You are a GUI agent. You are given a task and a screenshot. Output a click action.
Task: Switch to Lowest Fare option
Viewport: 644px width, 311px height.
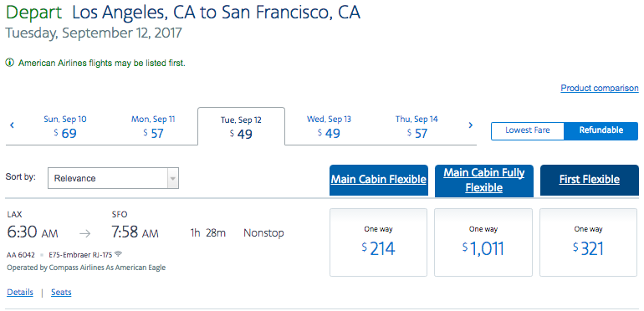[x=528, y=130]
